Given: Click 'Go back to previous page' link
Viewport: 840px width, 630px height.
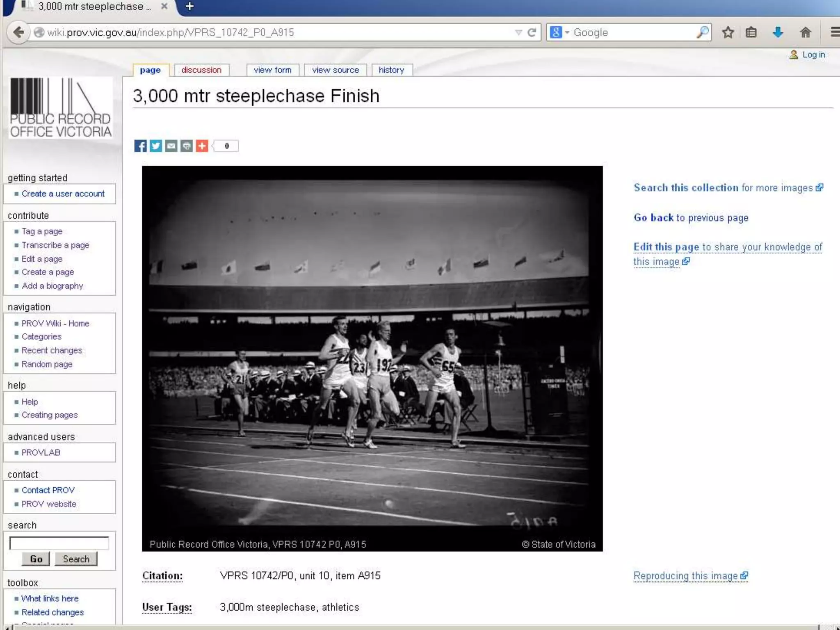Looking at the screenshot, I should point(691,218).
